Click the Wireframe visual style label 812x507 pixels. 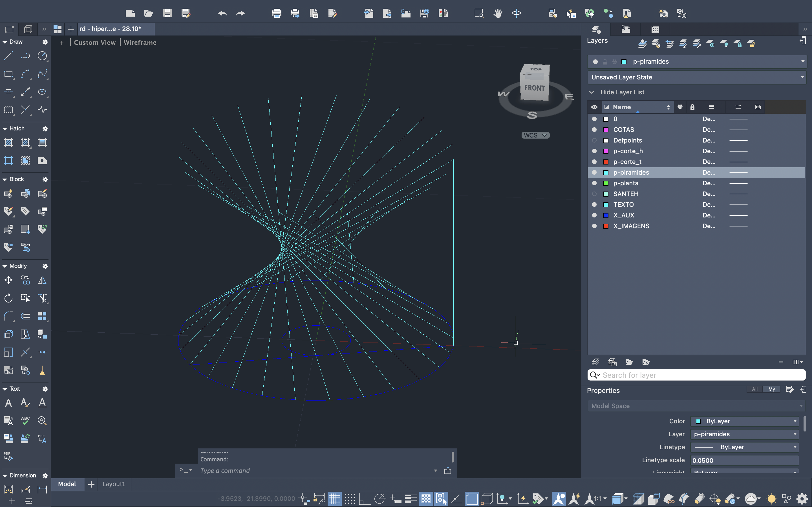140,43
